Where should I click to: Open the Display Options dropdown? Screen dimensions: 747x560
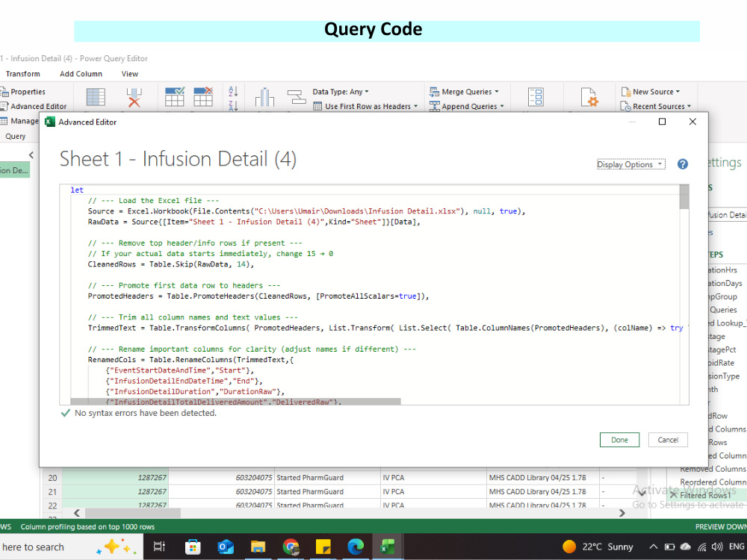tap(630, 164)
